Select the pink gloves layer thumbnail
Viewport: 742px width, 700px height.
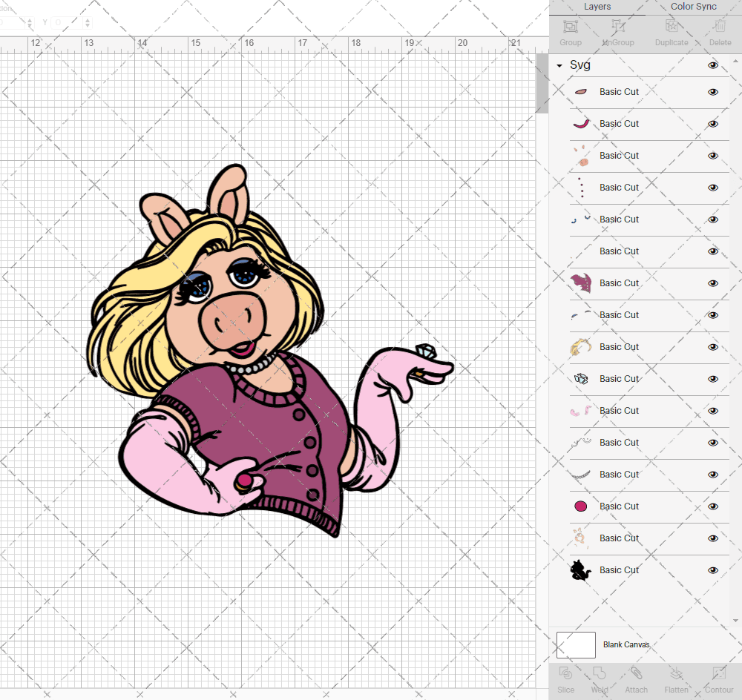pos(581,411)
